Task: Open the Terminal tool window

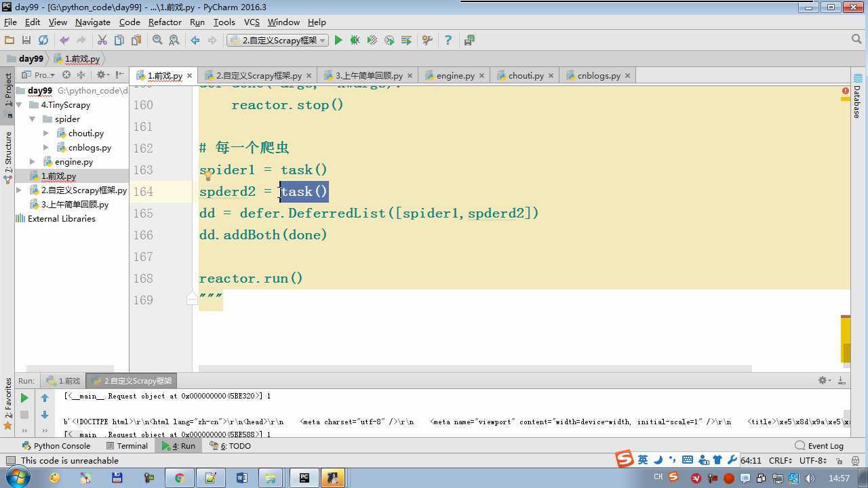Action: pos(127,446)
